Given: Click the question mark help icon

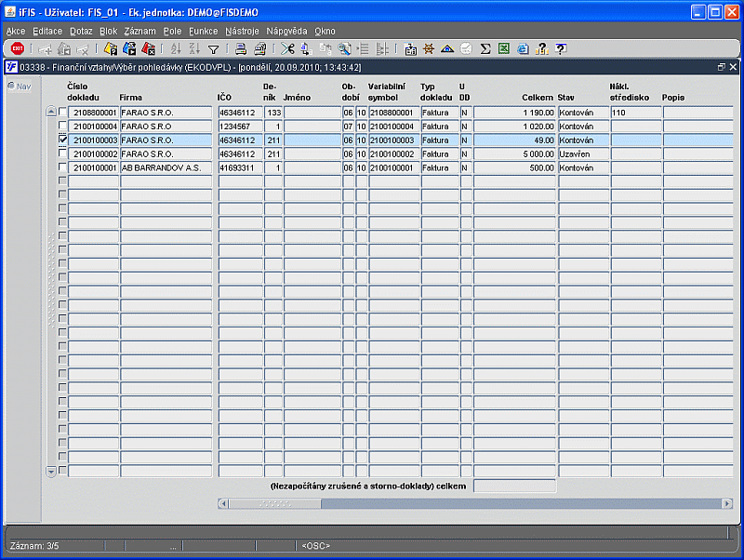Looking at the screenshot, I should [561, 48].
